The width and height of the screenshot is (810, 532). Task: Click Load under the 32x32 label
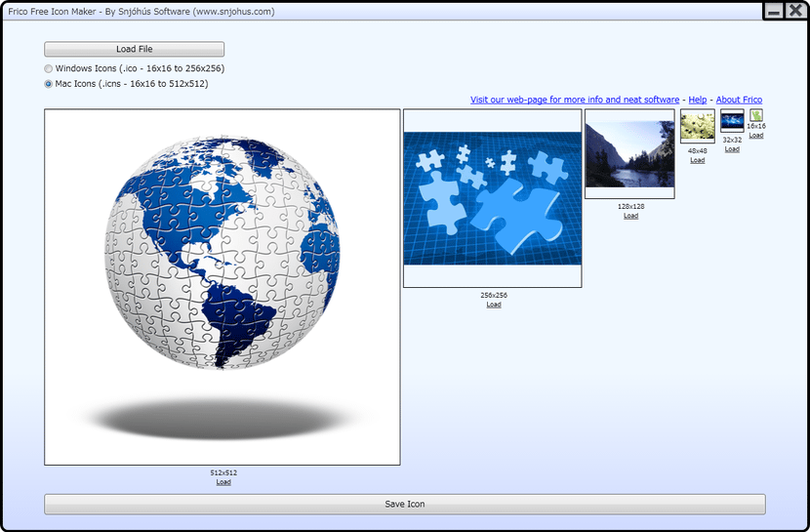coord(732,149)
